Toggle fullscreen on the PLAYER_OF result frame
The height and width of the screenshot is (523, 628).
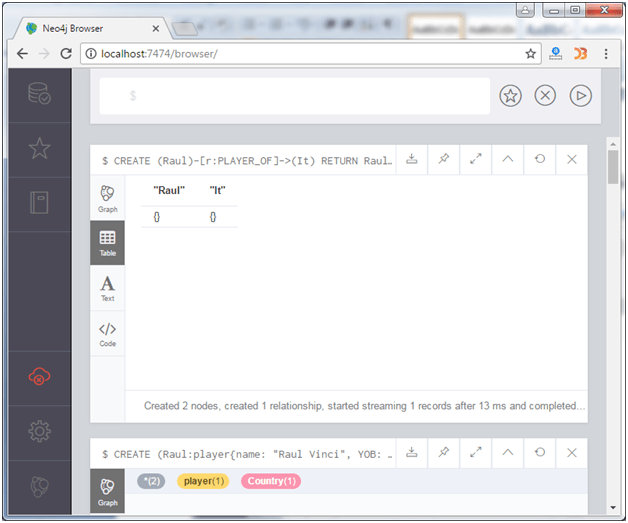(x=475, y=159)
